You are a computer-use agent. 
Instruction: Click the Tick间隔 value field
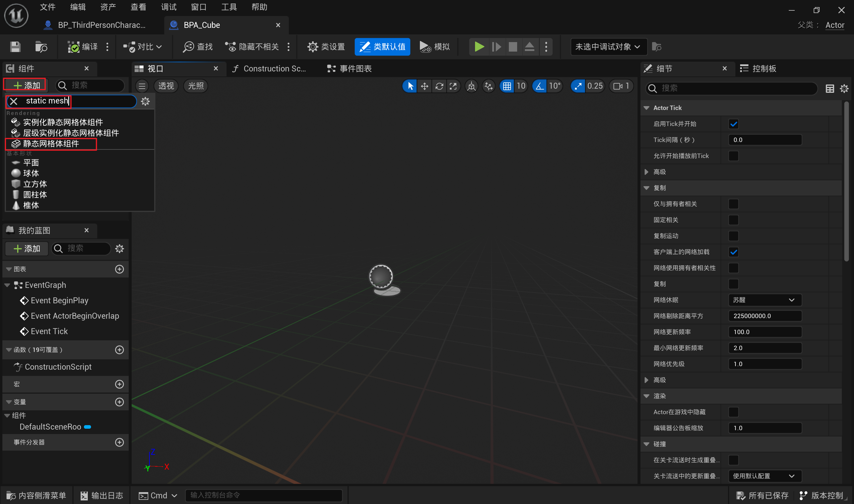point(765,140)
